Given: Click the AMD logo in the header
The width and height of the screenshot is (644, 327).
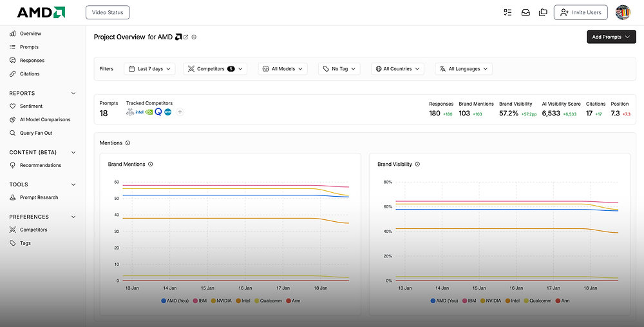Looking at the screenshot, I should pos(41,12).
